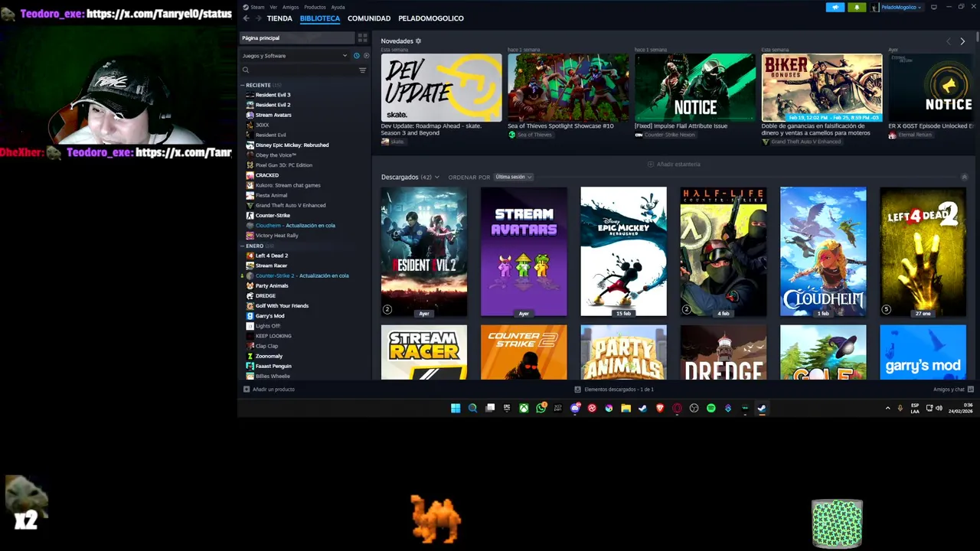
Task: Open WhatsApp from the taskbar
Action: [541, 408]
